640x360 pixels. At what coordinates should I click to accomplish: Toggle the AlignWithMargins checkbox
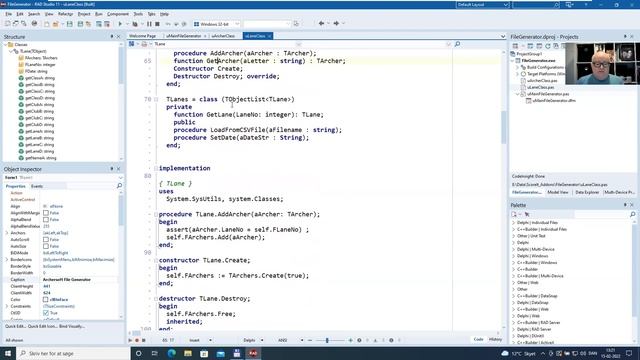[x=46, y=213]
